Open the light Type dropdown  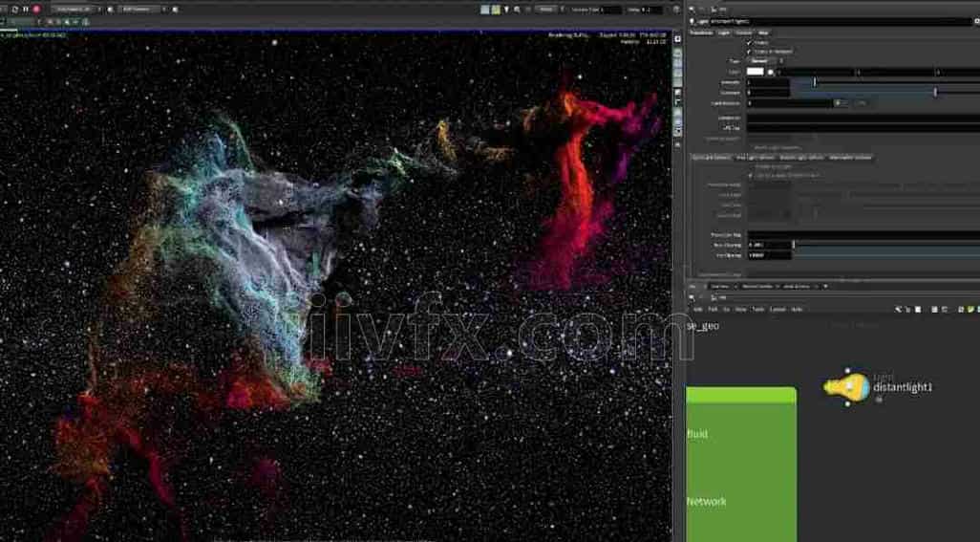[x=766, y=61]
